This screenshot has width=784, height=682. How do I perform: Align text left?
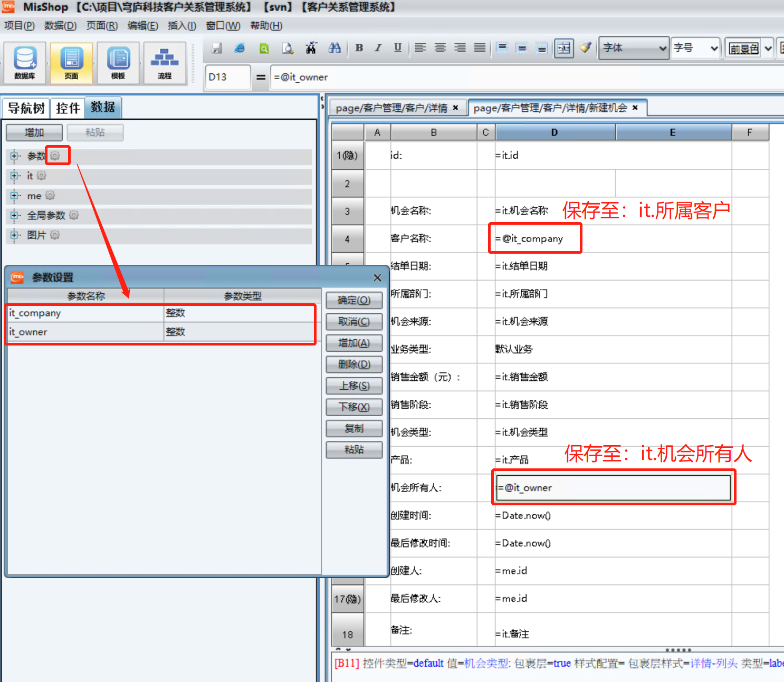click(x=420, y=48)
